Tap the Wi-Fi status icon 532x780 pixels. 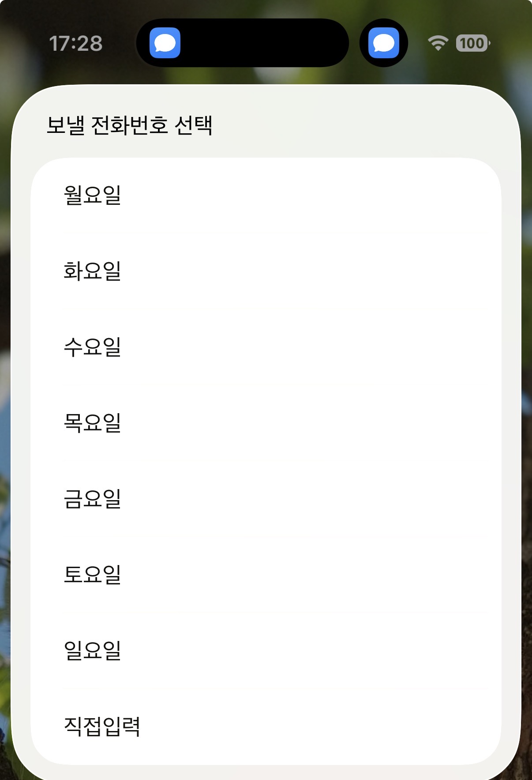(438, 43)
